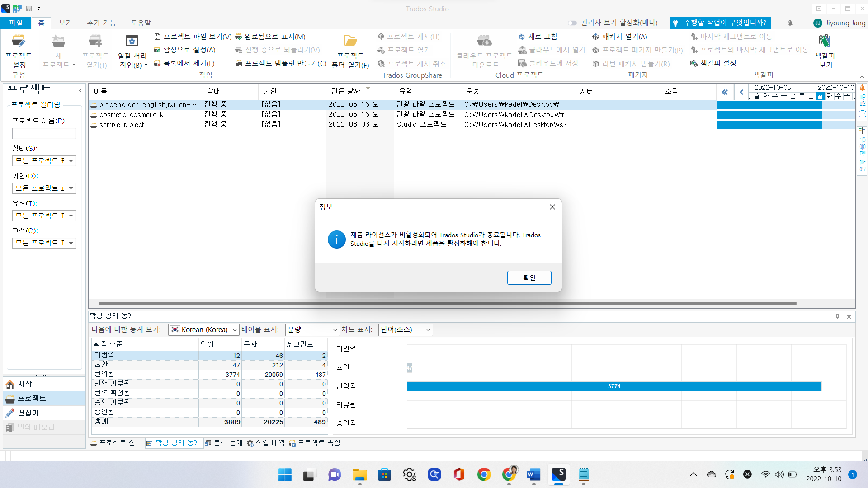Click 책갈피 설정
The width and height of the screenshot is (868, 488).
(713, 63)
